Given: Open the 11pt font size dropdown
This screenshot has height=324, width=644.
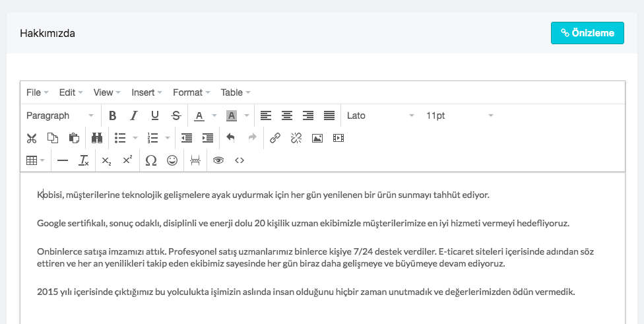Looking at the screenshot, I should point(459,115).
